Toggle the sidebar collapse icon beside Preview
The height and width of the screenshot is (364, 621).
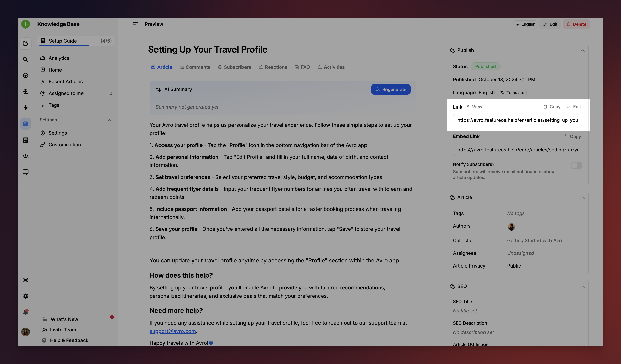[x=135, y=24]
